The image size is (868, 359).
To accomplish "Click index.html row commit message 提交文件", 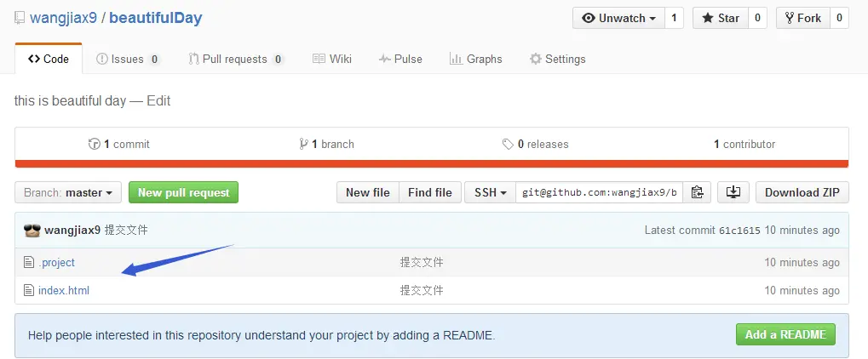I will (422, 290).
